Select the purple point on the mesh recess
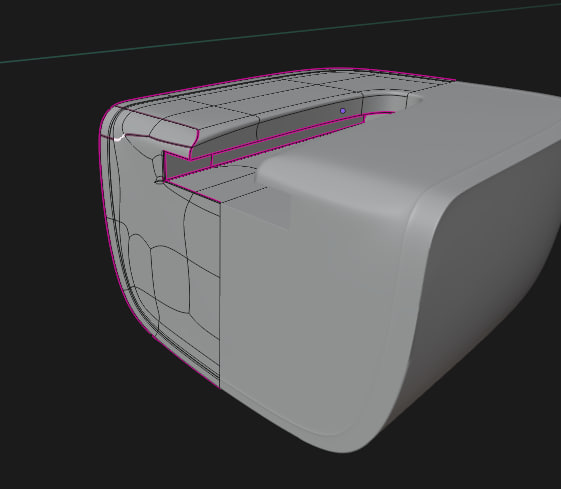This screenshot has width=561, height=489. pyautogui.click(x=343, y=111)
